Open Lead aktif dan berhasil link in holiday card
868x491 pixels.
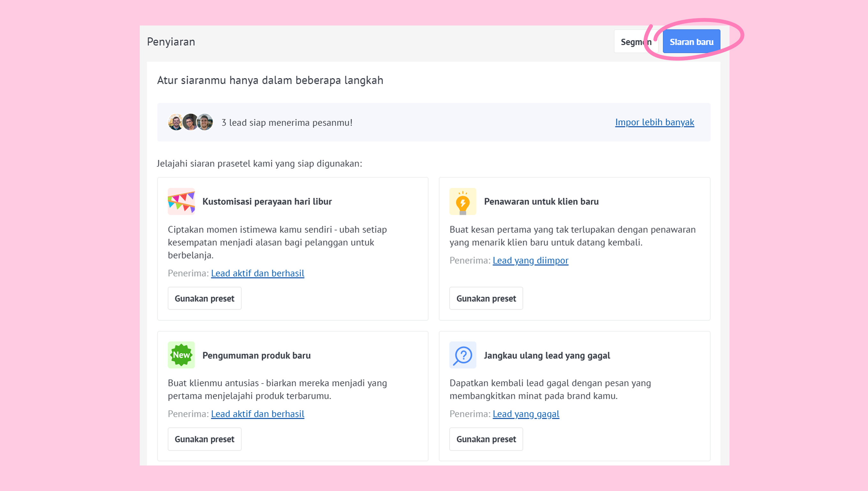pos(258,273)
